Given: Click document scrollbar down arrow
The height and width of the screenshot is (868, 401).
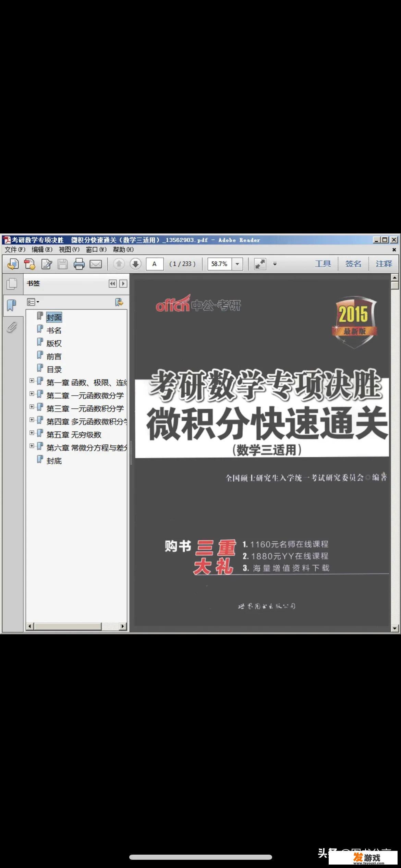Looking at the screenshot, I should [395, 628].
